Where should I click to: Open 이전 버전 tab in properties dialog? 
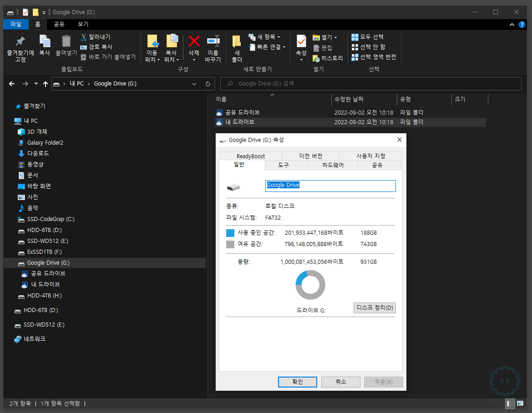(310, 156)
